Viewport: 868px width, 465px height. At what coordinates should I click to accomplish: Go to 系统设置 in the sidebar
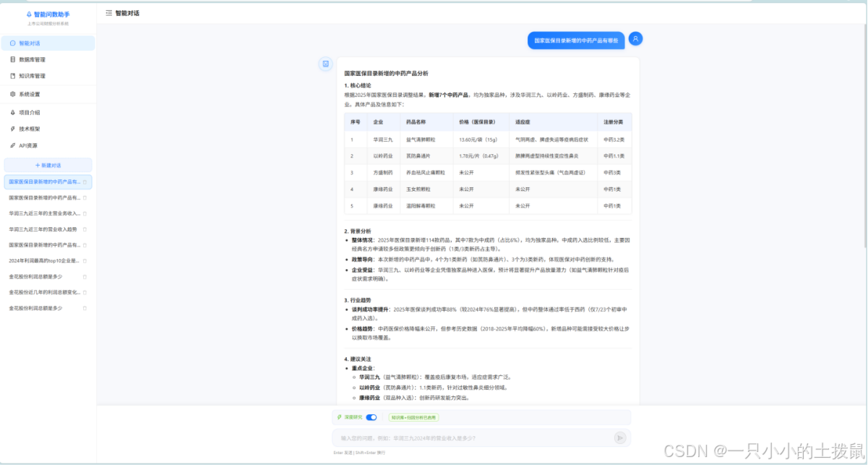click(x=48, y=94)
